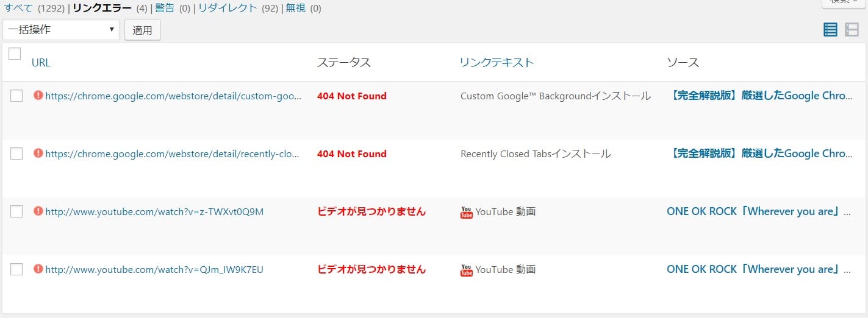Open the 一括操作 bulk actions dropdown
Image resolution: width=868 pixels, height=318 pixels.
click(x=61, y=29)
